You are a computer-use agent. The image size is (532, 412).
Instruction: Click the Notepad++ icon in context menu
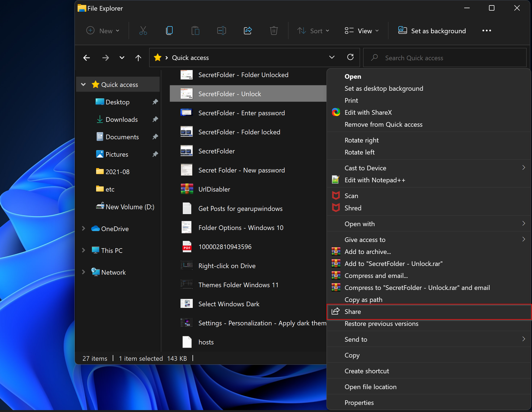336,180
